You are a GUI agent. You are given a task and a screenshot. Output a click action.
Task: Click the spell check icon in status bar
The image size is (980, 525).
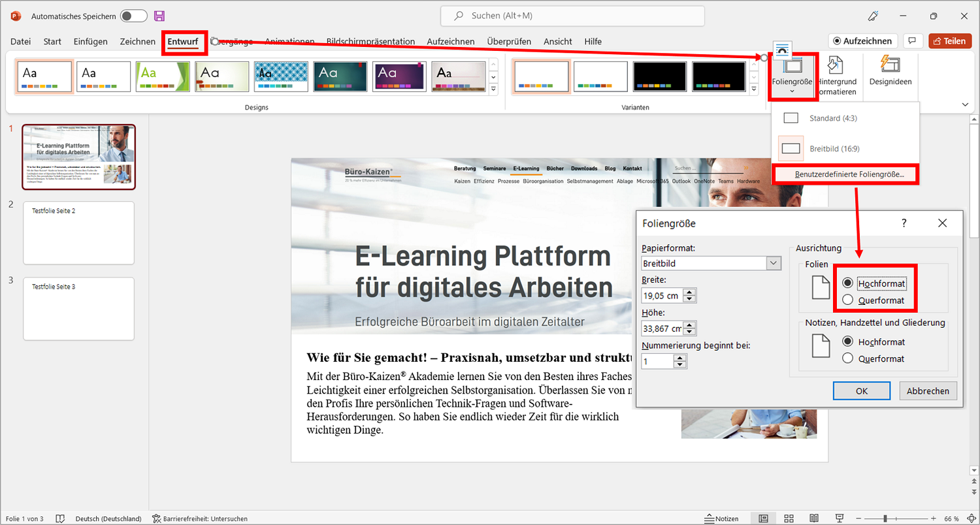click(60, 518)
